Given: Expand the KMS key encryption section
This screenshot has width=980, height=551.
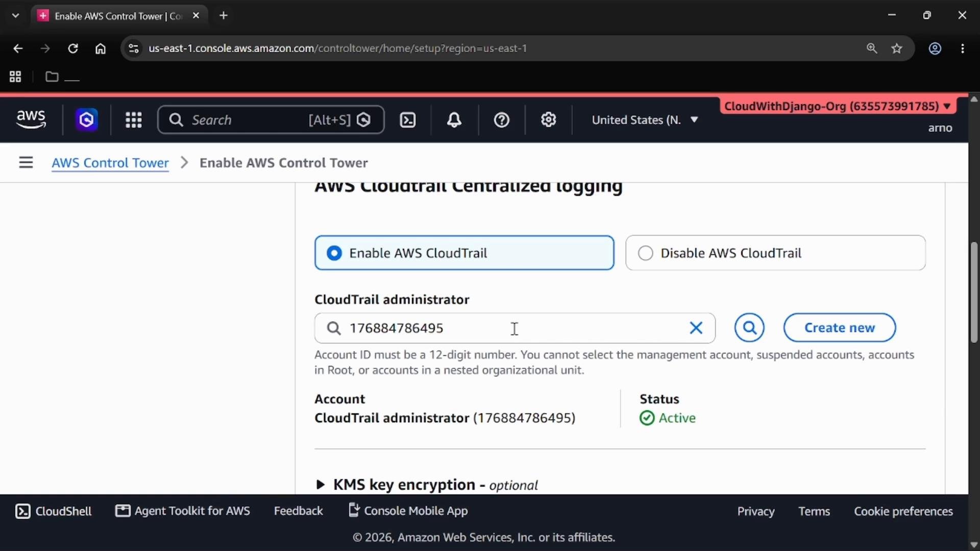Looking at the screenshot, I should click(x=426, y=485).
